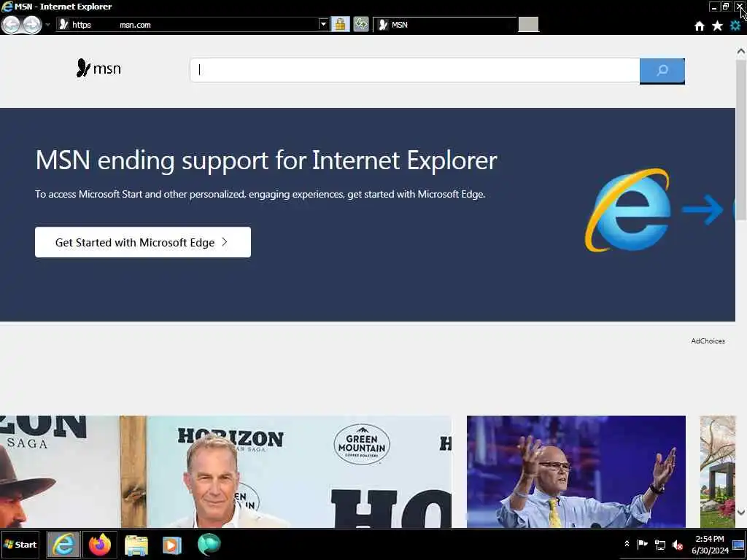The width and height of the screenshot is (747, 560).
Task: Open the speaker with raised hands thumbnail
Action: pos(576,472)
